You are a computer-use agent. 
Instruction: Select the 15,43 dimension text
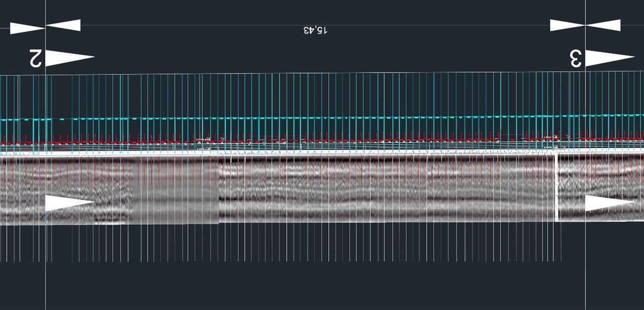(316, 30)
